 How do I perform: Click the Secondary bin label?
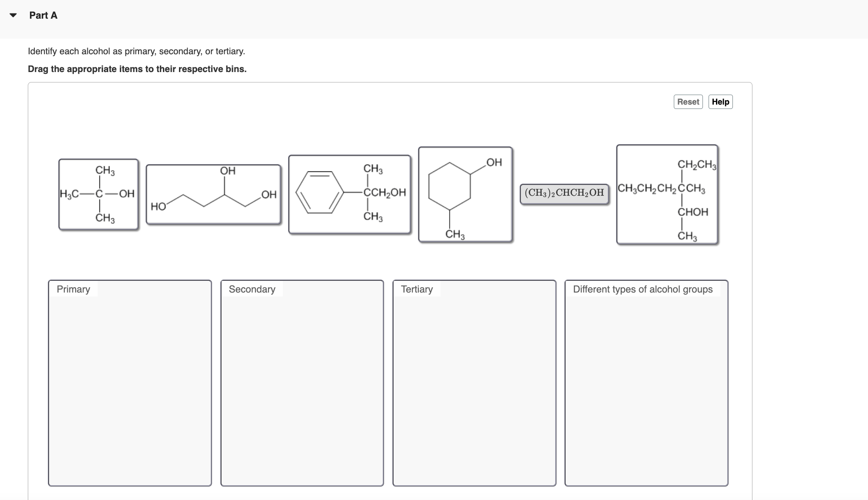click(252, 289)
